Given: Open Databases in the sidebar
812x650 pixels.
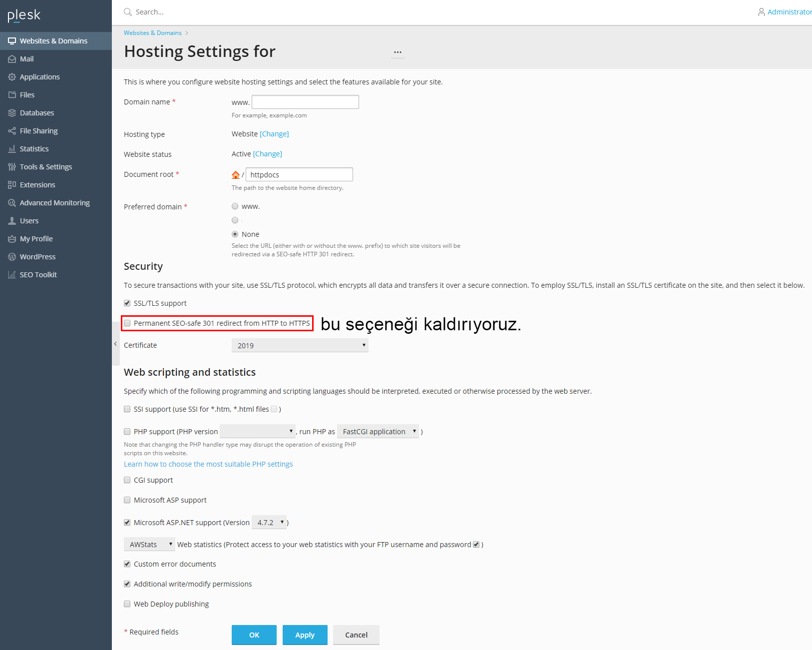Looking at the screenshot, I should (x=56, y=113).
